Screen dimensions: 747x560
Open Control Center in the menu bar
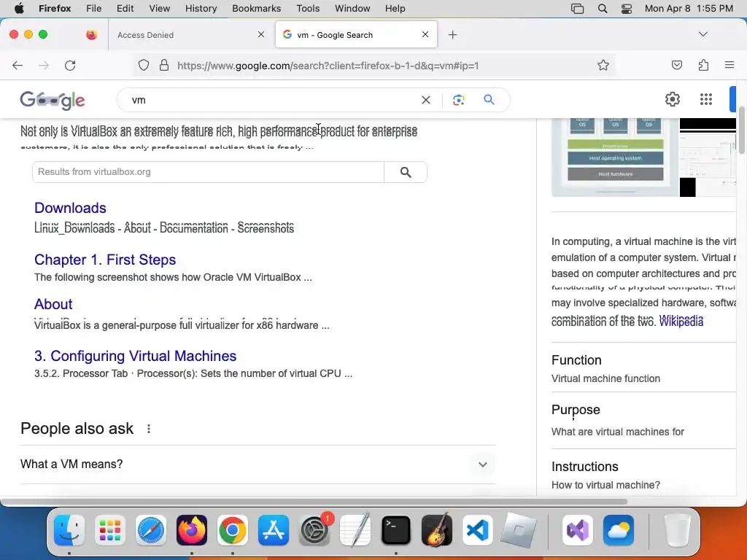click(x=627, y=9)
